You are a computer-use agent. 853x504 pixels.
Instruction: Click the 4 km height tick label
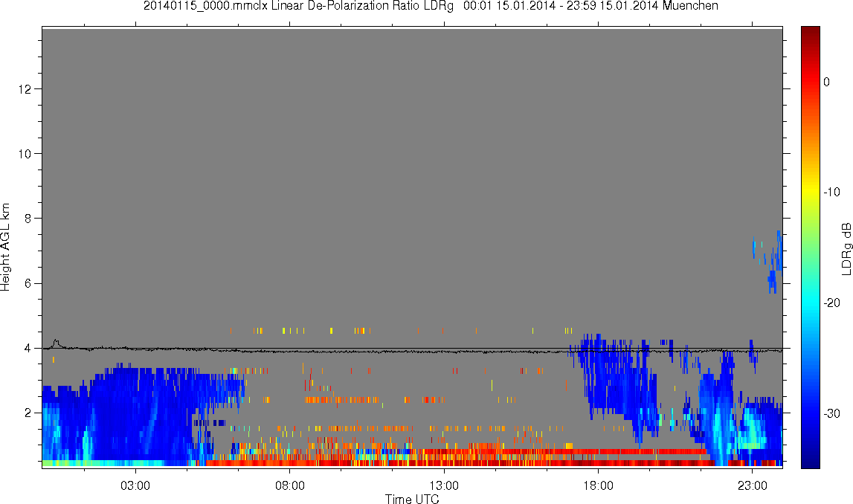click(28, 349)
